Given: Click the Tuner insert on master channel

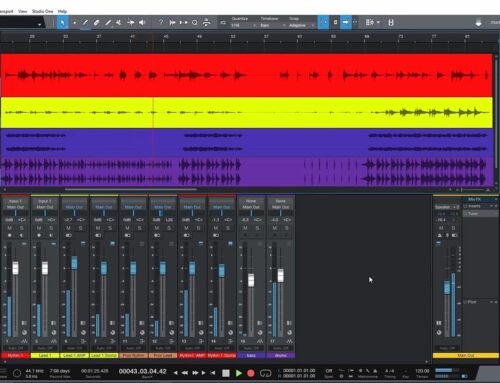Looking at the screenshot, I should pos(480,214).
